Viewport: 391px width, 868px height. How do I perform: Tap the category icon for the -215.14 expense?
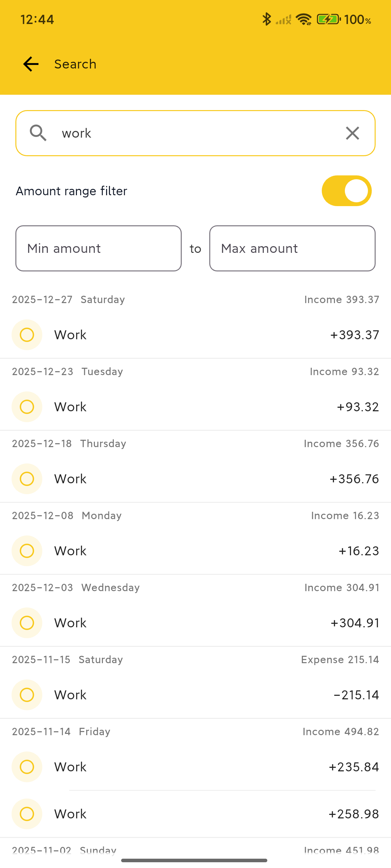(27, 695)
